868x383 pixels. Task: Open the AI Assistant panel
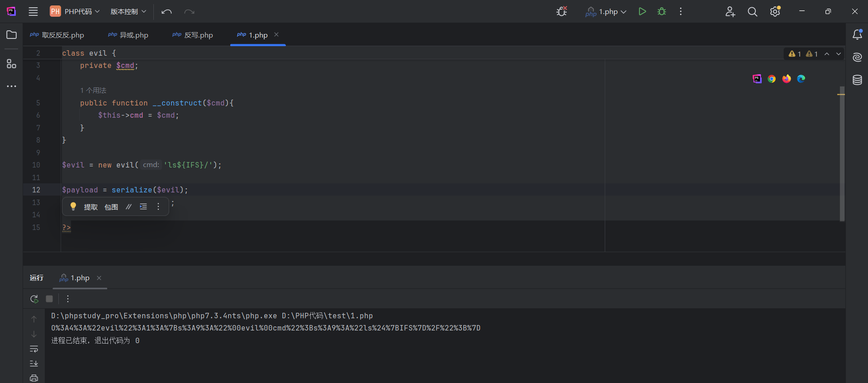click(857, 57)
